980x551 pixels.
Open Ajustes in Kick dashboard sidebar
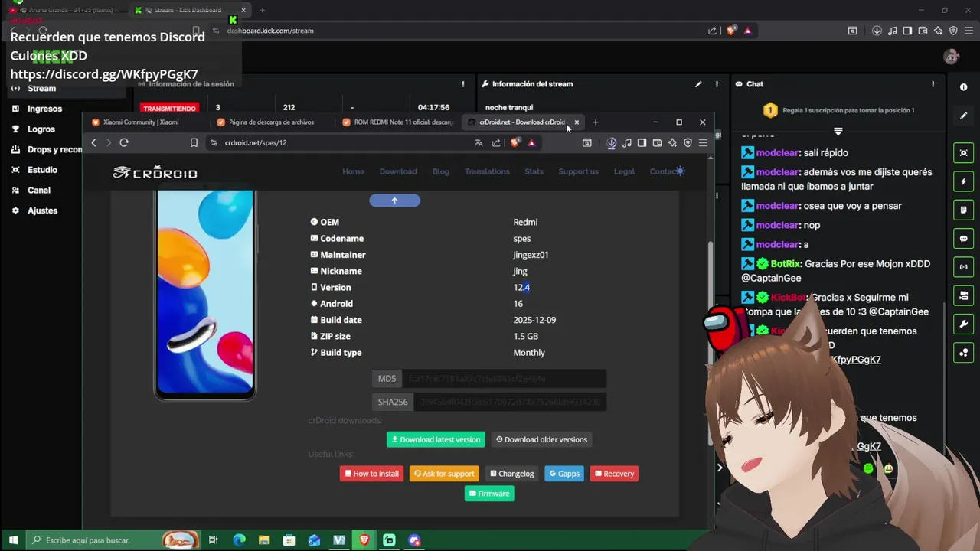pos(42,210)
